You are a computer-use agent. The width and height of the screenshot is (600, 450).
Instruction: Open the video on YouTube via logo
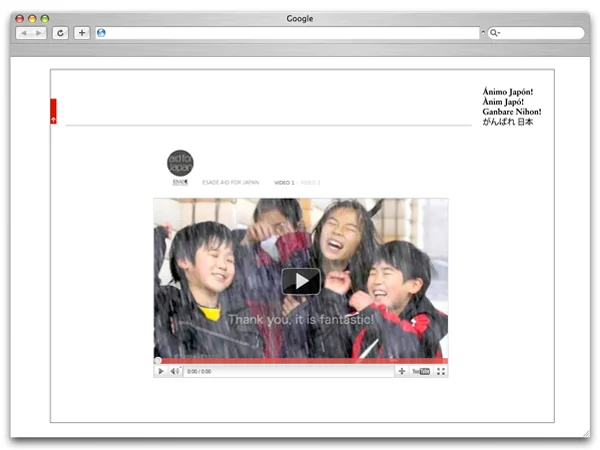tap(421, 371)
